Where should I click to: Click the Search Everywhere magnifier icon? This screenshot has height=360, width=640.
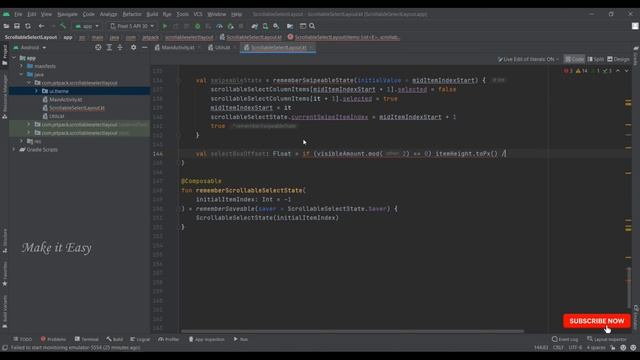pos(312,26)
